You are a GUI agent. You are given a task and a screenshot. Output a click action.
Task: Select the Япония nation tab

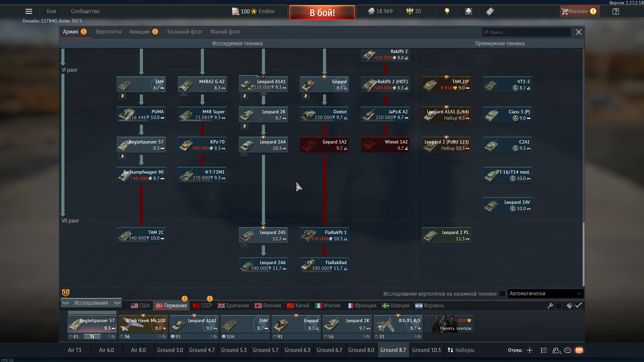coord(268,306)
